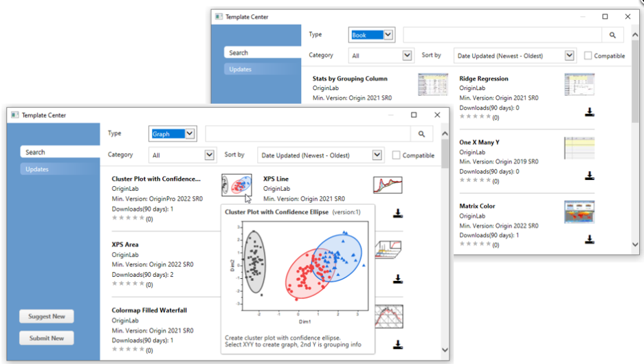Image resolution: width=644 pixels, height=364 pixels.
Task: Rate Cluster Plot with Confidence stars
Action: pos(128,218)
